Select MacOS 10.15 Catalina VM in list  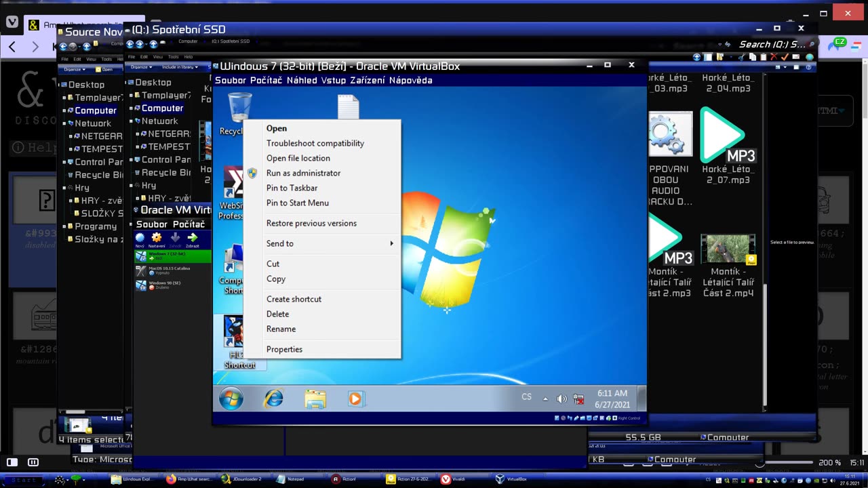point(173,270)
